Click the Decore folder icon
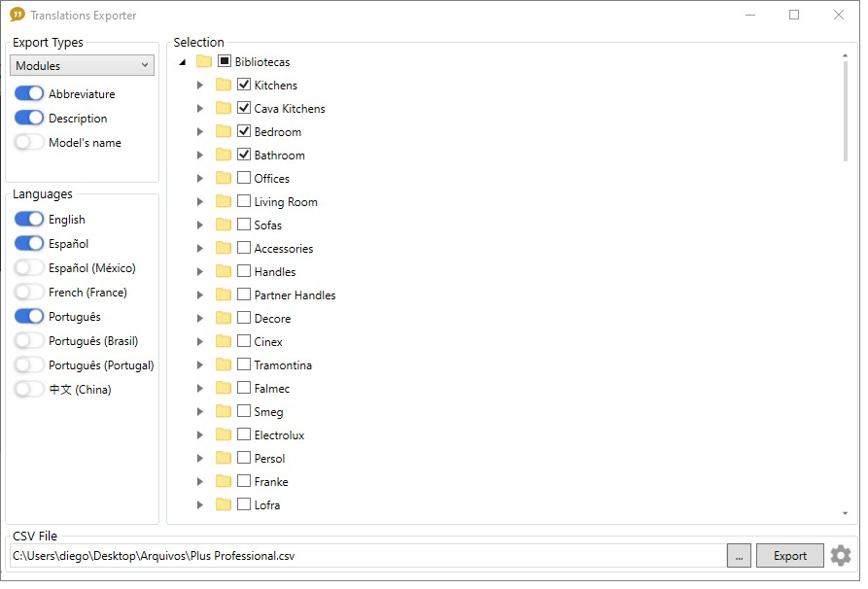Image resolution: width=868 pixels, height=589 pixels. (x=225, y=319)
